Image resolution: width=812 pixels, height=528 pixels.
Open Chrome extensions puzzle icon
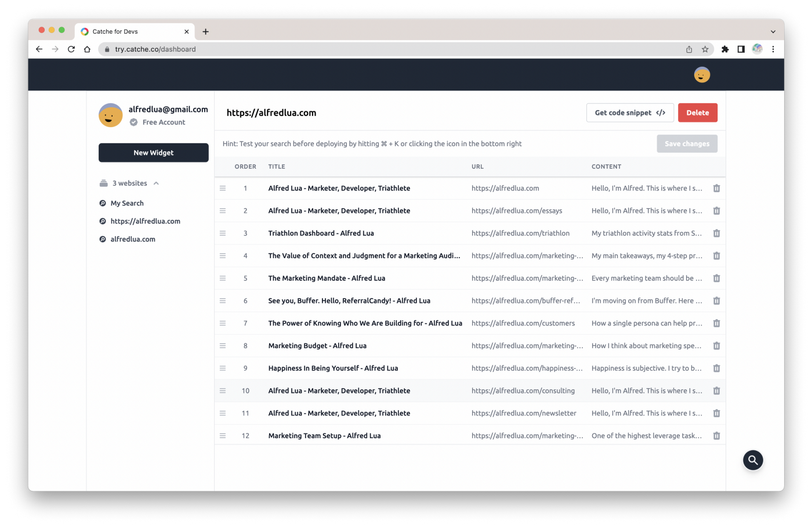725,49
